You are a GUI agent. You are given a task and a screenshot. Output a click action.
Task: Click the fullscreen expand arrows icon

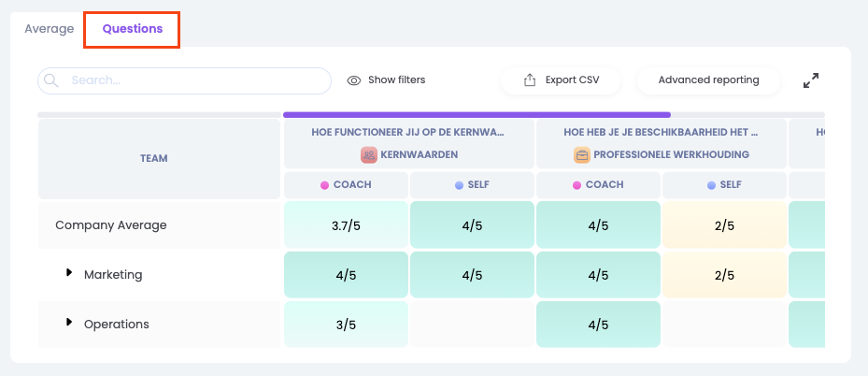click(811, 81)
